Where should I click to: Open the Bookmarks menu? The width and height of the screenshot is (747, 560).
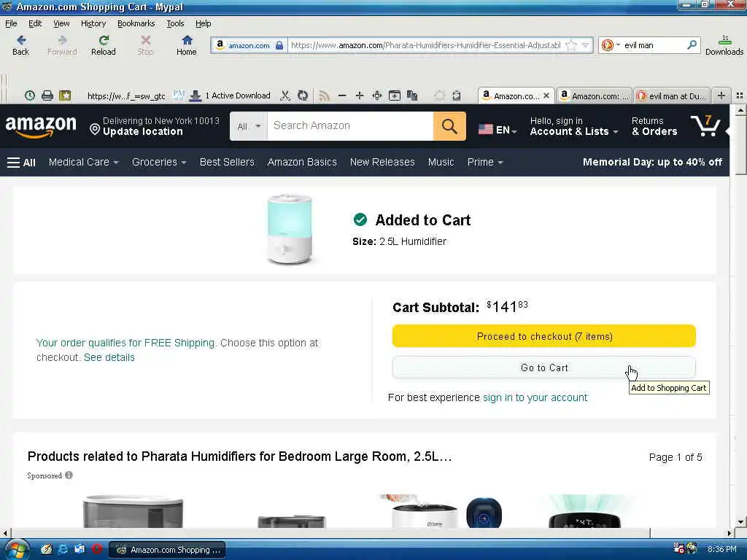point(136,23)
